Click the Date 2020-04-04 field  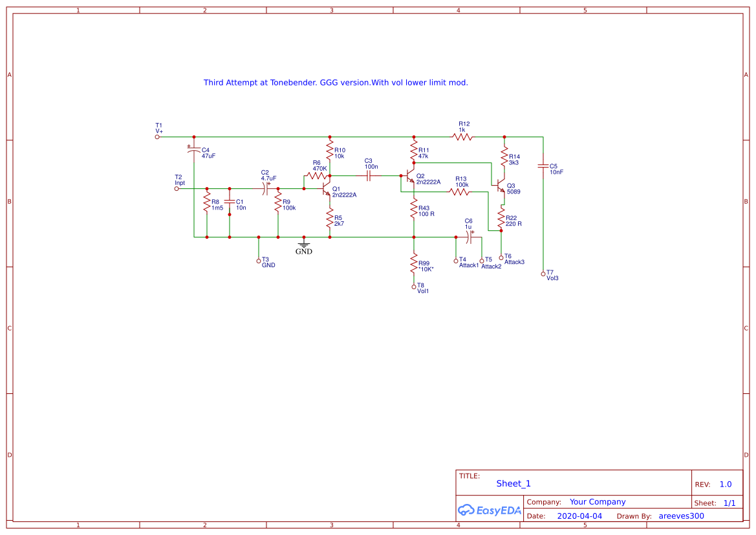tap(580, 516)
